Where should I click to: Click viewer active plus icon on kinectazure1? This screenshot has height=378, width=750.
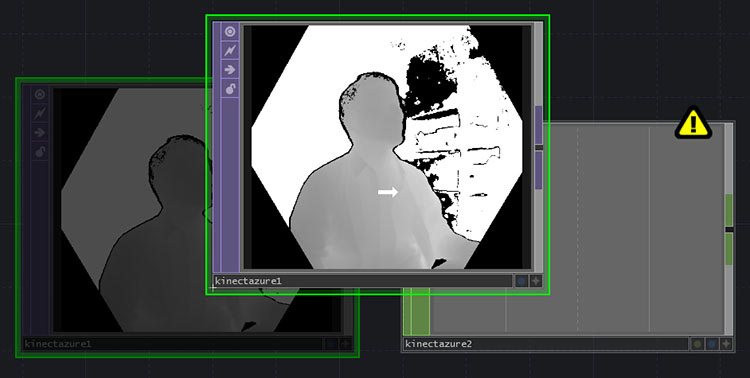(536, 281)
